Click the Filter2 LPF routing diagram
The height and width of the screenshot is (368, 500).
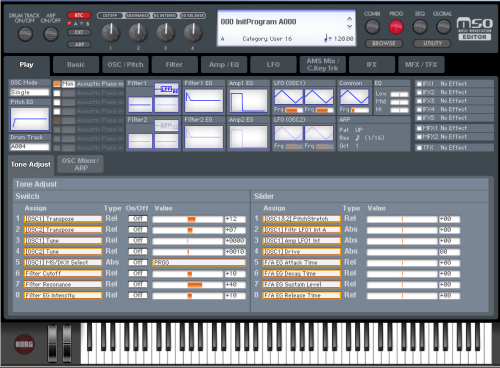[166, 125]
